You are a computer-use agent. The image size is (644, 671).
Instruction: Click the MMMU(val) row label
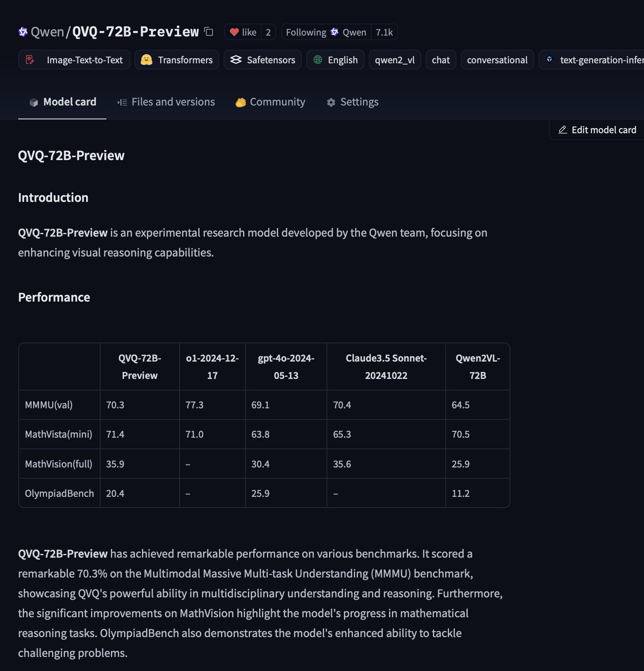49,405
